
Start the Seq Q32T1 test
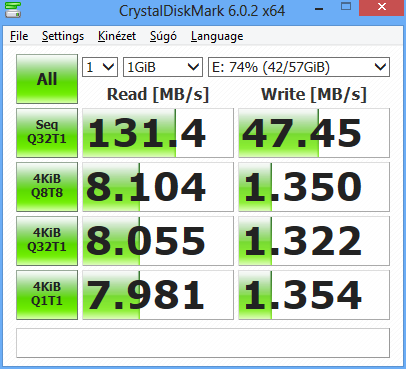(x=47, y=133)
